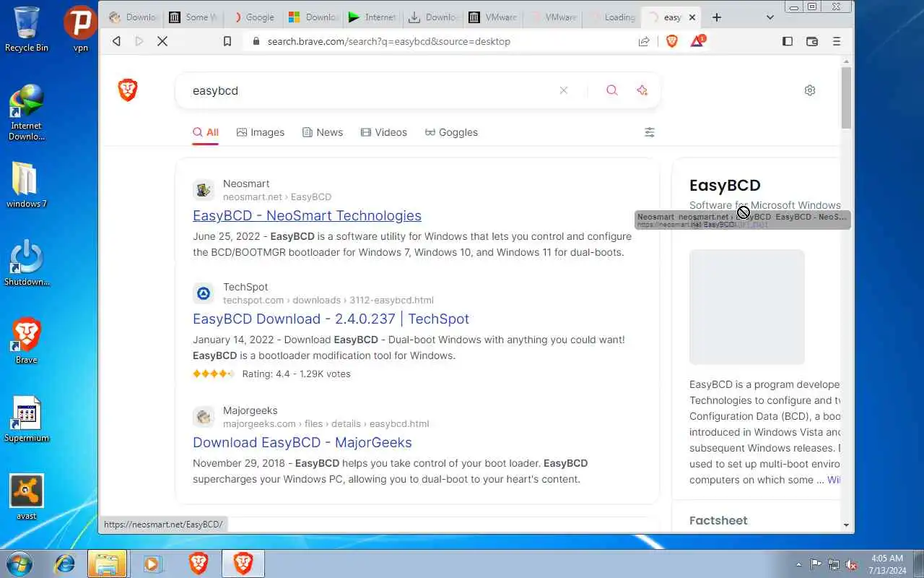Click the browser forward navigation arrow
Screen dimensions: 924x578
[x=139, y=41]
